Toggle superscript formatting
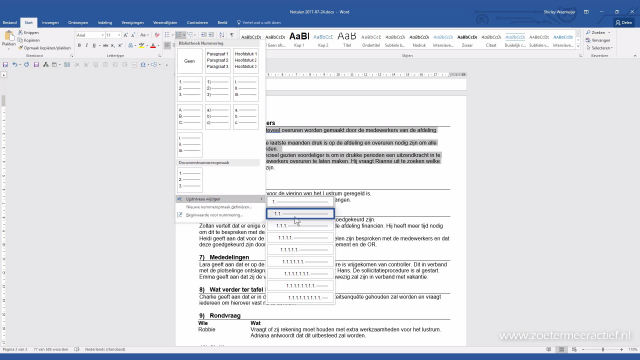The height and width of the screenshot is (360, 640). point(120,45)
